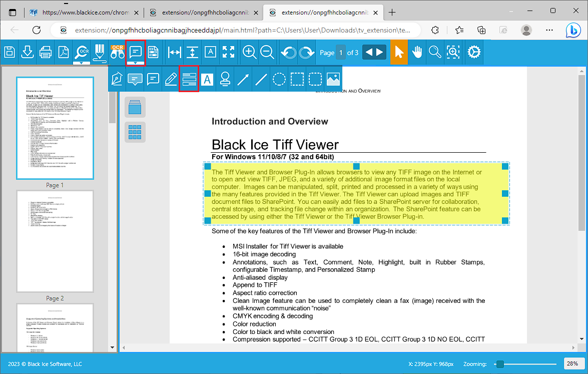This screenshot has width=588, height=374.
Task: Click the OCR binoculars find icon
Action: coord(118,52)
